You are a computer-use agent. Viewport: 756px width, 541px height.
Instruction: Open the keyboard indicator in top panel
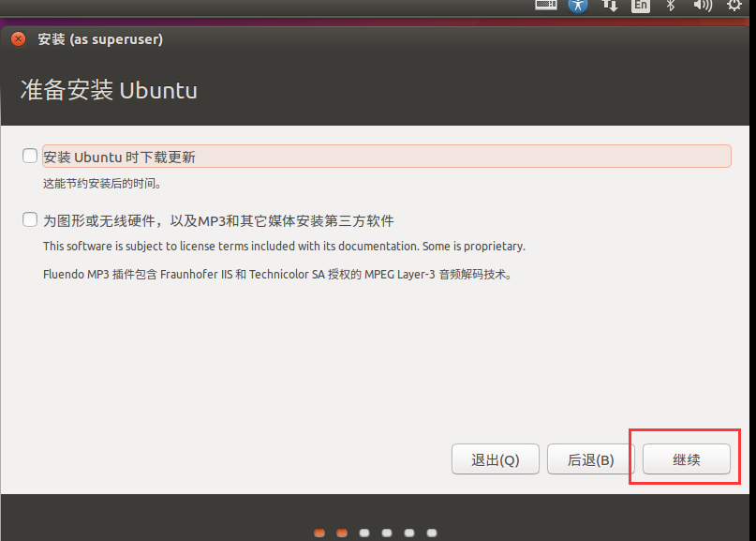point(546,5)
